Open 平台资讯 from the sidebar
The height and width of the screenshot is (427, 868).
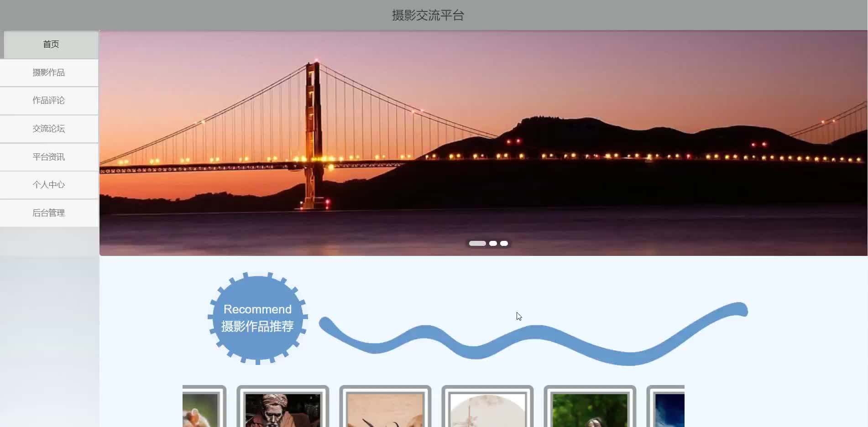click(49, 157)
